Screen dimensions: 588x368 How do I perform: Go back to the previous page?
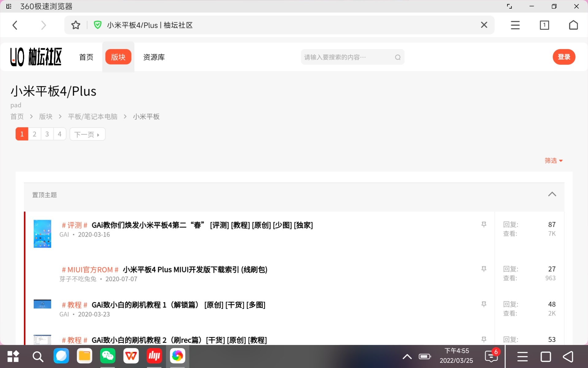[15, 25]
